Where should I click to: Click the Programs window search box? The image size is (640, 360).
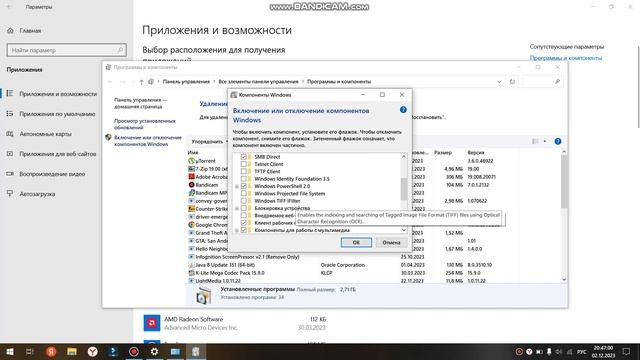pos(542,82)
